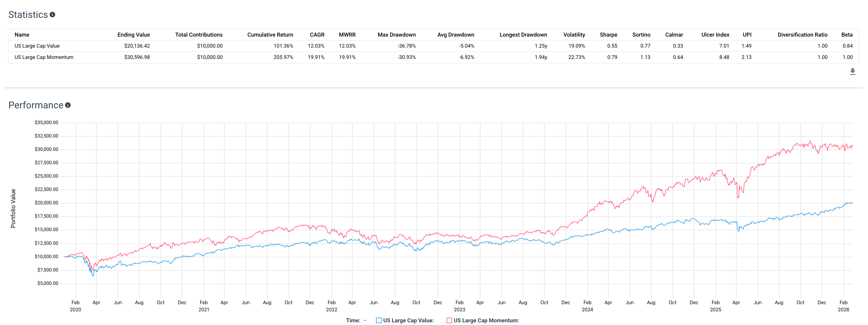This screenshot has height=325, width=868.
Task: Sort by Volatility column header
Action: [x=574, y=35]
